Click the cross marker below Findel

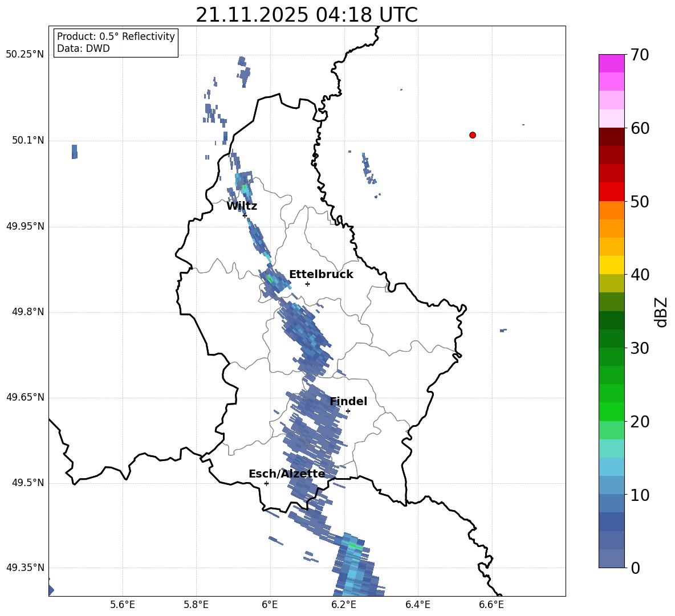coord(348,411)
